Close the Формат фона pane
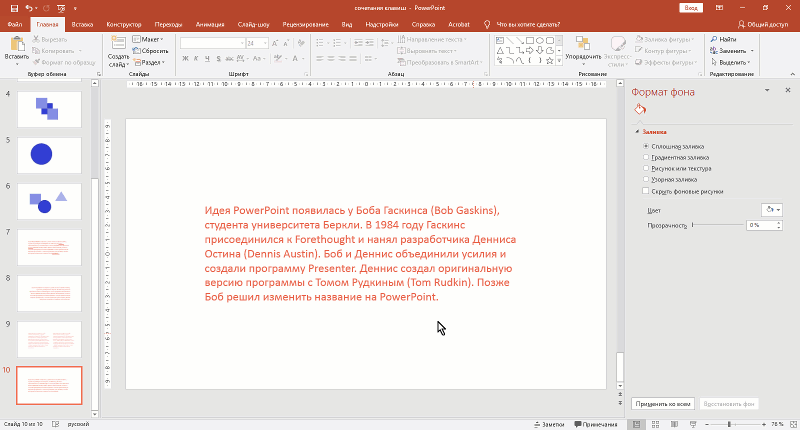800x430 pixels. click(788, 90)
